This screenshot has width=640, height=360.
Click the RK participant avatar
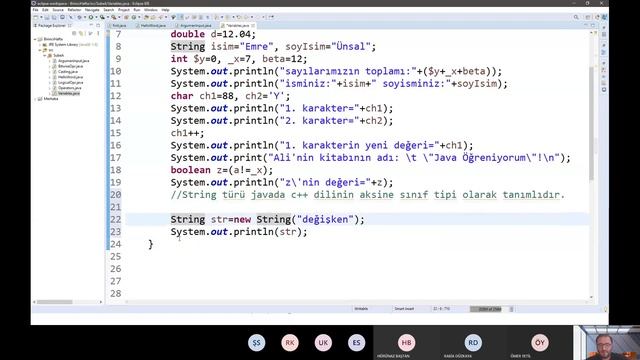click(x=290, y=342)
